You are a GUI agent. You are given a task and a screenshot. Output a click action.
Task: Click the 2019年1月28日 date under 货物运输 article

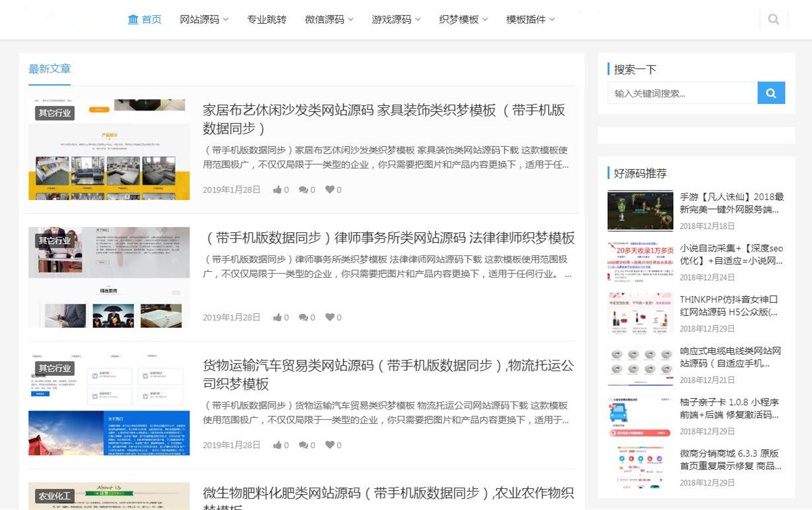[232, 445]
